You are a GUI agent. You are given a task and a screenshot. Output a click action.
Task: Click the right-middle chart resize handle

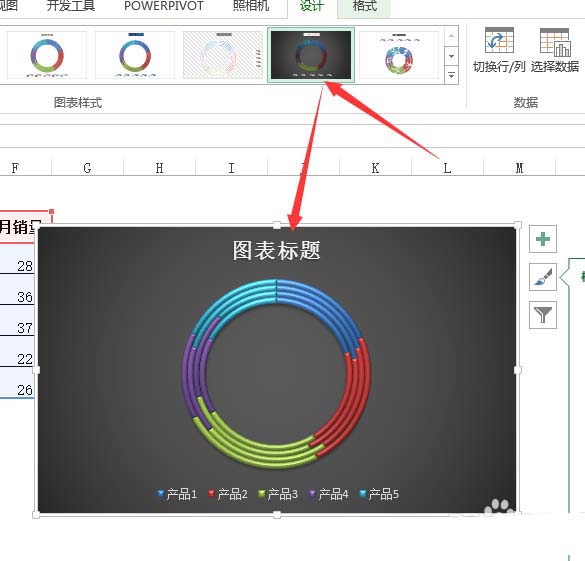click(517, 370)
